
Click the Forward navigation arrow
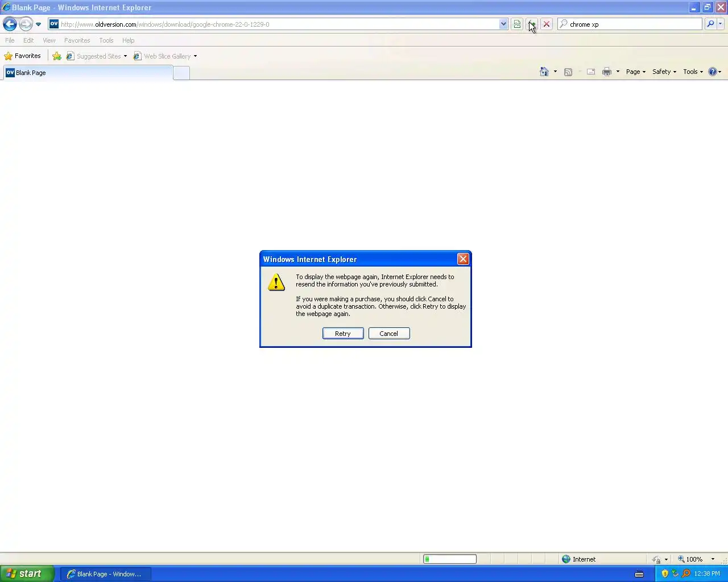[26, 24]
